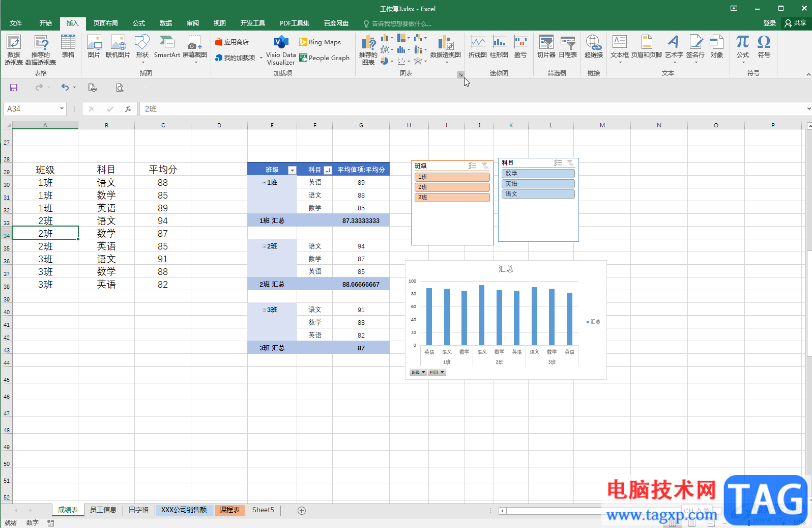Open 班级 filter dropdown in pivot header

click(x=292, y=170)
